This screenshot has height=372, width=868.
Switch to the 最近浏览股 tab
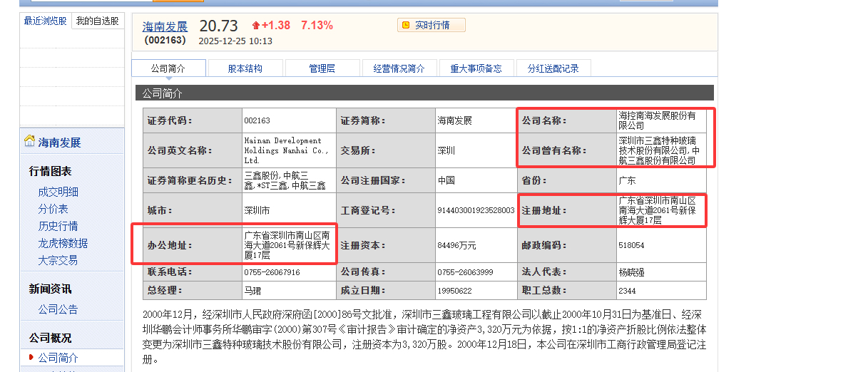[x=45, y=21]
